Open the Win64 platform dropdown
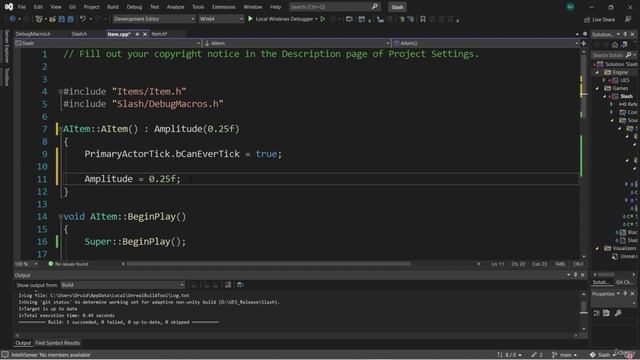The image size is (640, 360). [221, 19]
